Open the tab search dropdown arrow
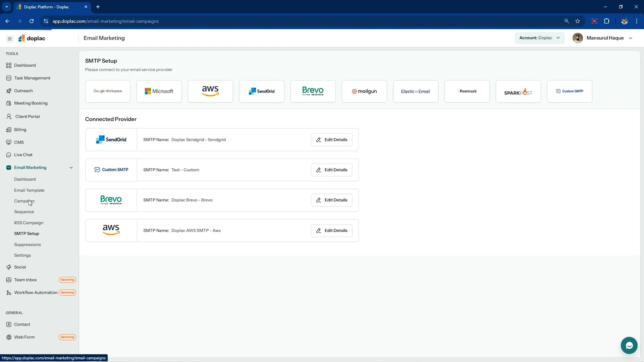The width and height of the screenshot is (644, 362). (x=6, y=7)
